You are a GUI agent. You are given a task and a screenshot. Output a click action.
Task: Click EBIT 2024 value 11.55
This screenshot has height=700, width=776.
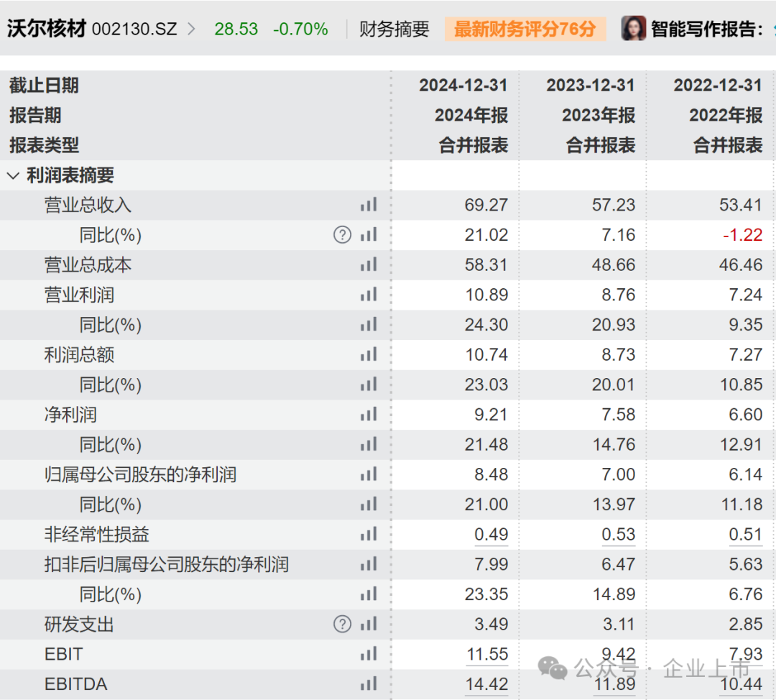point(487,655)
